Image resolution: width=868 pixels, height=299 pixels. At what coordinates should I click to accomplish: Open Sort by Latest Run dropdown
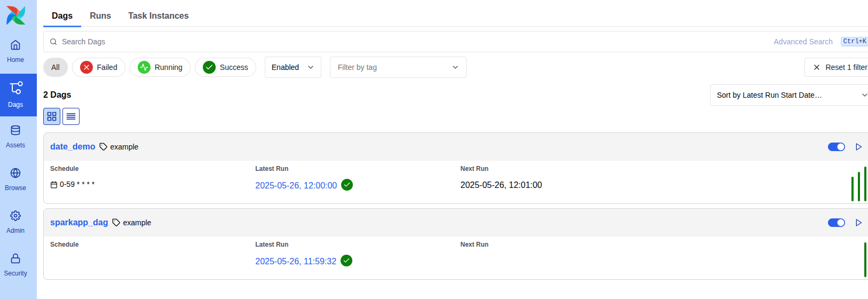pos(790,95)
